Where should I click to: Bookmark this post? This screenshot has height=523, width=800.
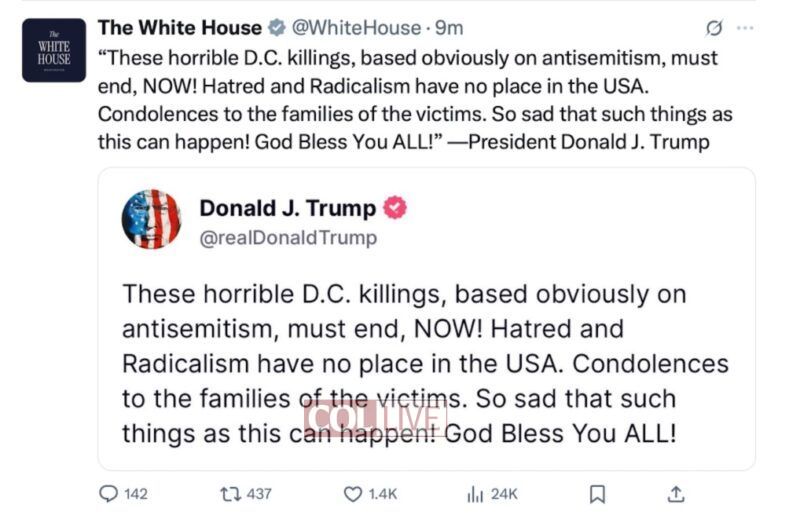coord(597,494)
